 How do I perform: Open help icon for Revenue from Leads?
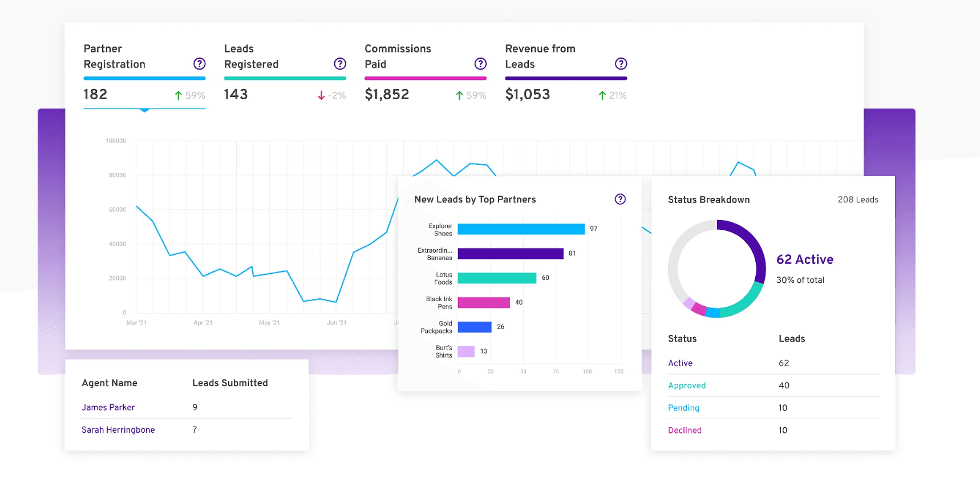pyautogui.click(x=621, y=63)
